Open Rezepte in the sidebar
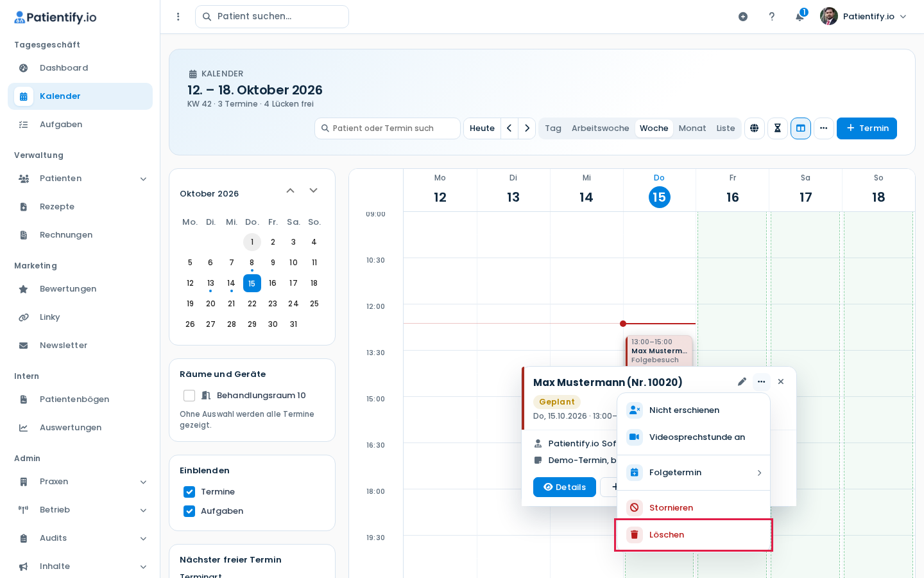This screenshot has width=924, height=578. pos(80,207)
